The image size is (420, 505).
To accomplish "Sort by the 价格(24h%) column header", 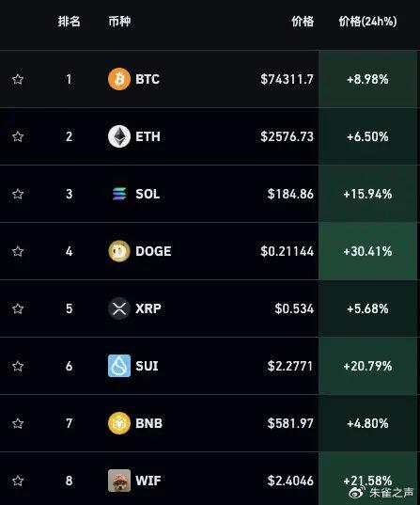I will (x=367, y=22).
